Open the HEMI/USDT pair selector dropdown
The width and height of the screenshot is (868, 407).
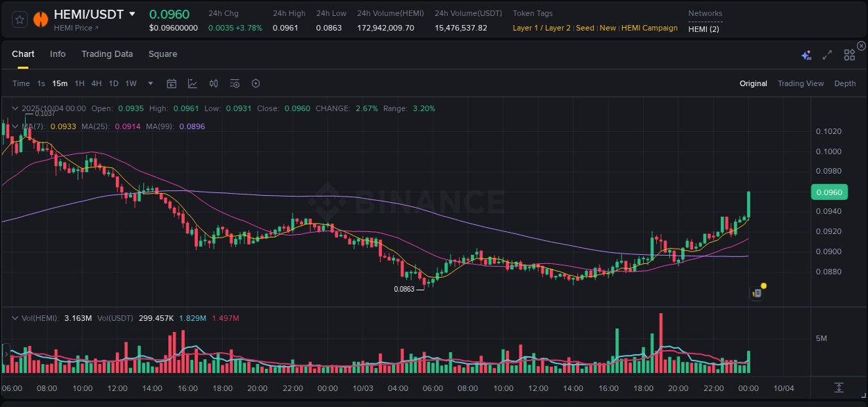[x=132, y=14]
